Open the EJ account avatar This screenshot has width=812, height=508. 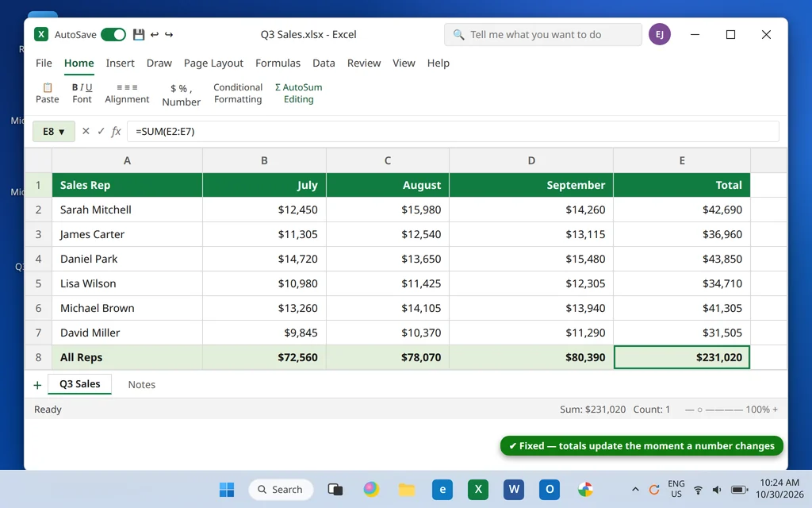pyautogui.click(x=659, y=34)
